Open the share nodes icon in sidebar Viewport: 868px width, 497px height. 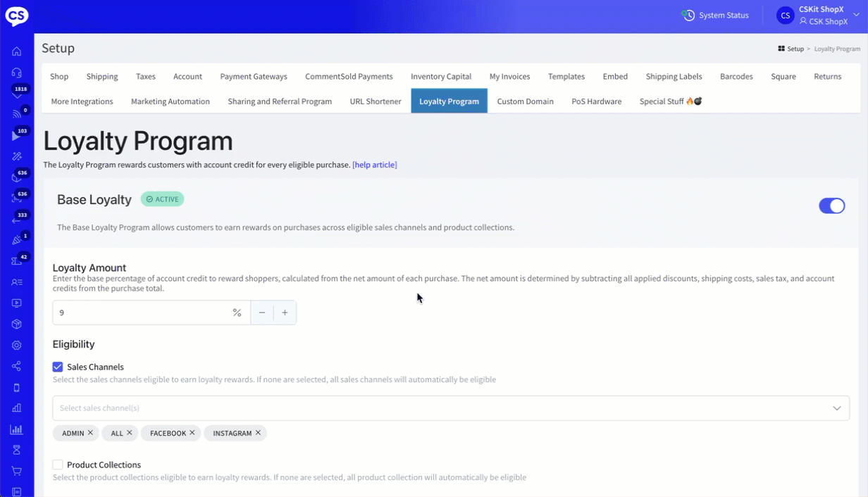tap(17, 366)
